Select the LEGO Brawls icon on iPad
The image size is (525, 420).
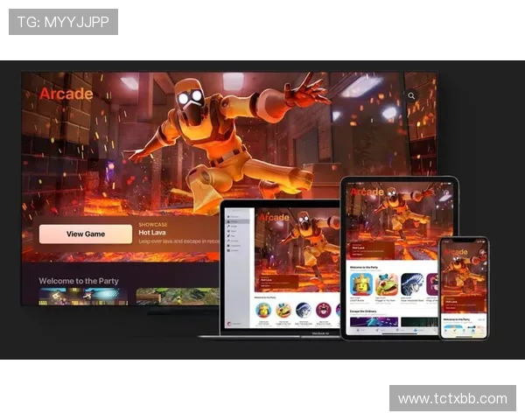360,284
